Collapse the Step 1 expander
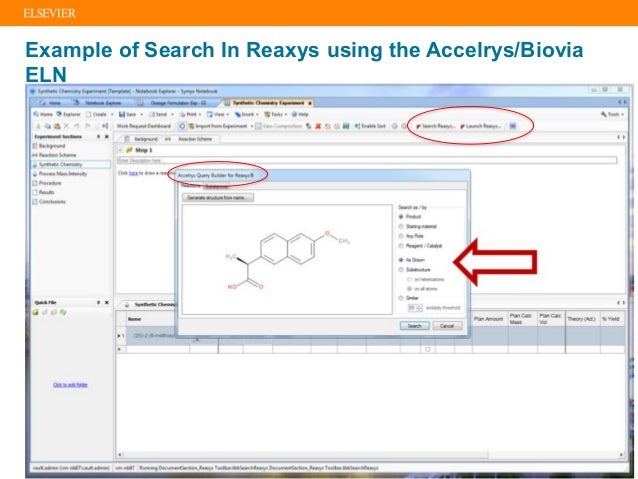Screen dimensions: 638x479 click(120, 150)
